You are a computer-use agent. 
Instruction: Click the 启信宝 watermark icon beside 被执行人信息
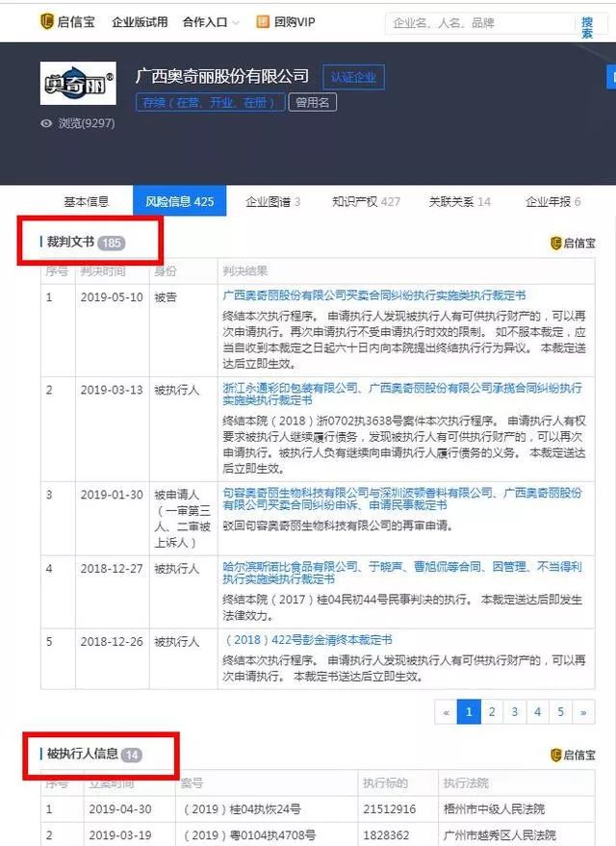[x=556, y=755]
